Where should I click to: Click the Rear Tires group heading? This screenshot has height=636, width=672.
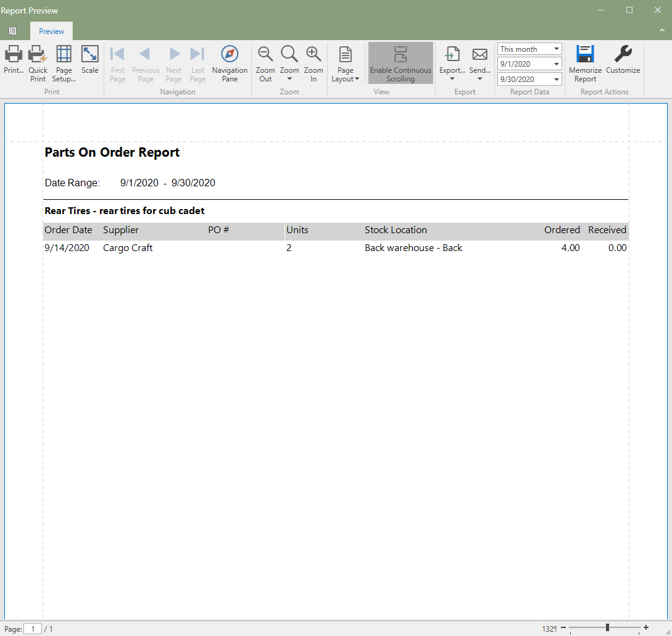tap(124, 211)
